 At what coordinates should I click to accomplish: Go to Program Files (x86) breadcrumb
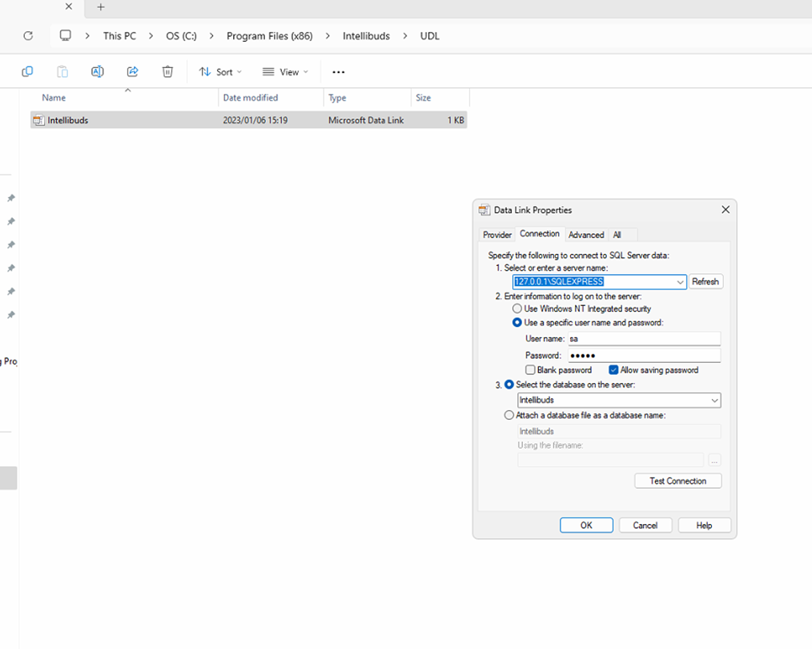pyautogui.click(x=270, y=36)
